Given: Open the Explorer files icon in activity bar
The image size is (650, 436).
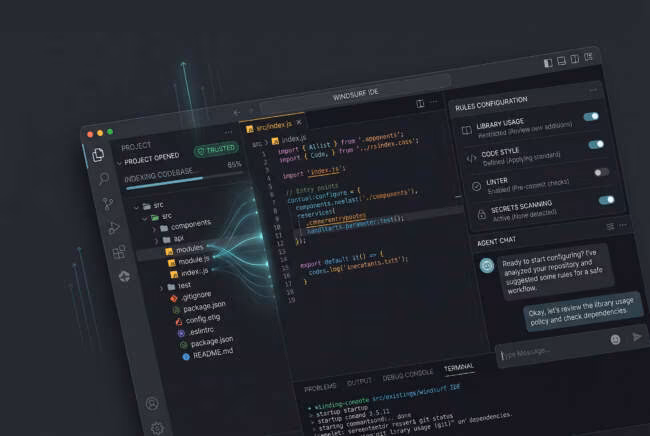Looking at the screenshot, I should pyautogui.click(x=98, y=155).
